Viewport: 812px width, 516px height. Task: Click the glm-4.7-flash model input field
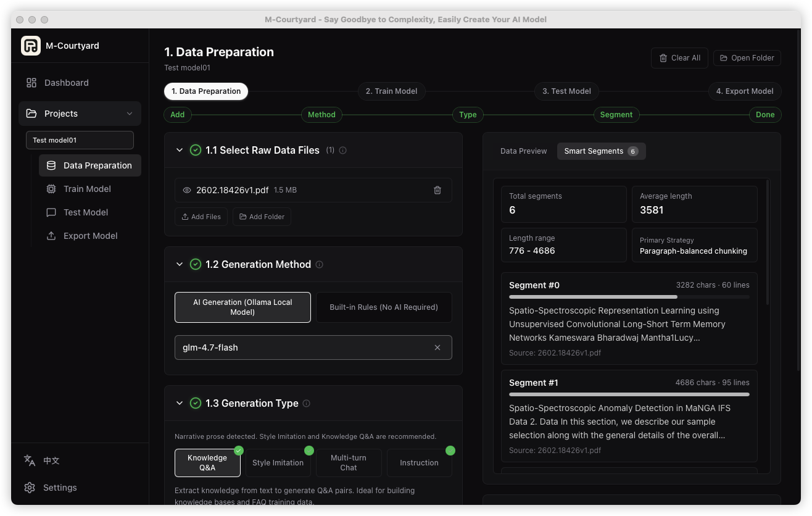point(313,347)
